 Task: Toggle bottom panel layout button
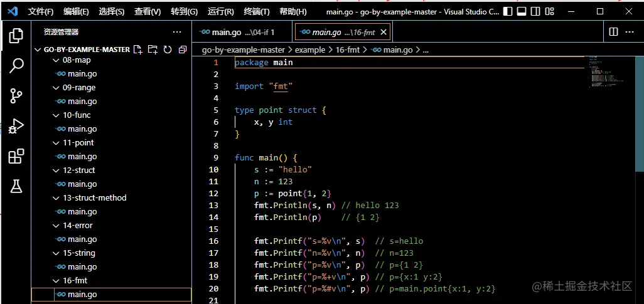tap(522, 11)
